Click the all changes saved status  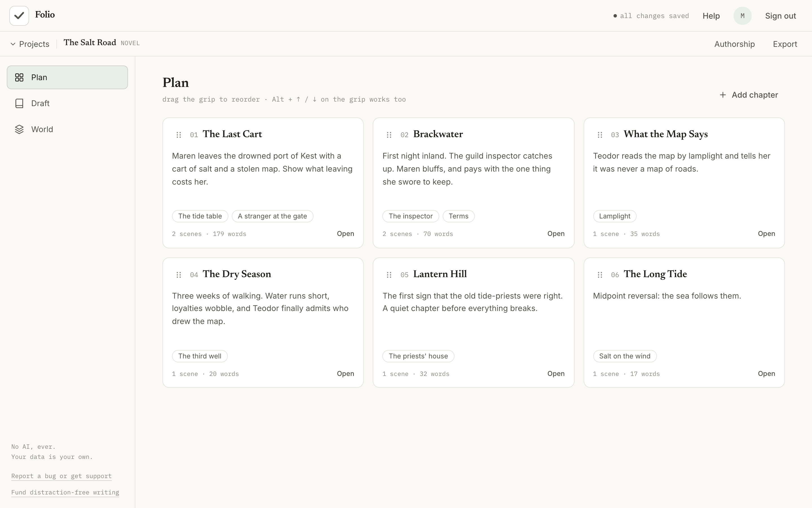coord(651,16)
